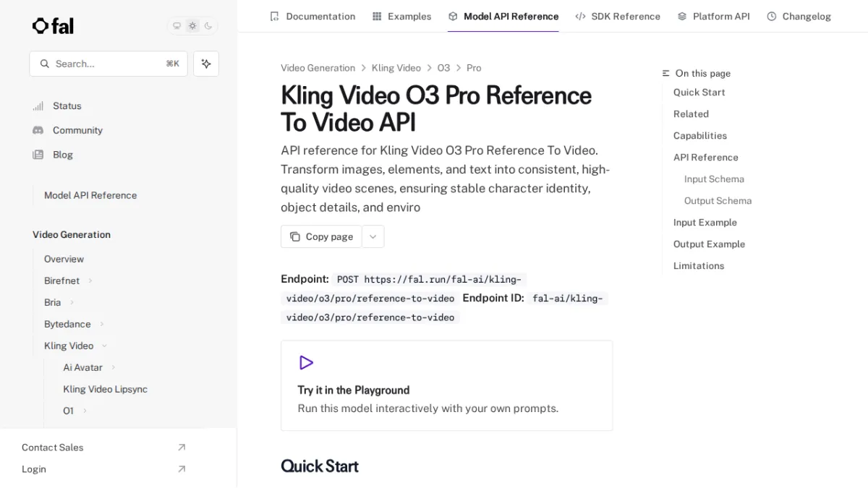Open Video Generation breadcrumb
This screenshot has width=868, height=488.
pyautogui.click(x=318, y=68)
